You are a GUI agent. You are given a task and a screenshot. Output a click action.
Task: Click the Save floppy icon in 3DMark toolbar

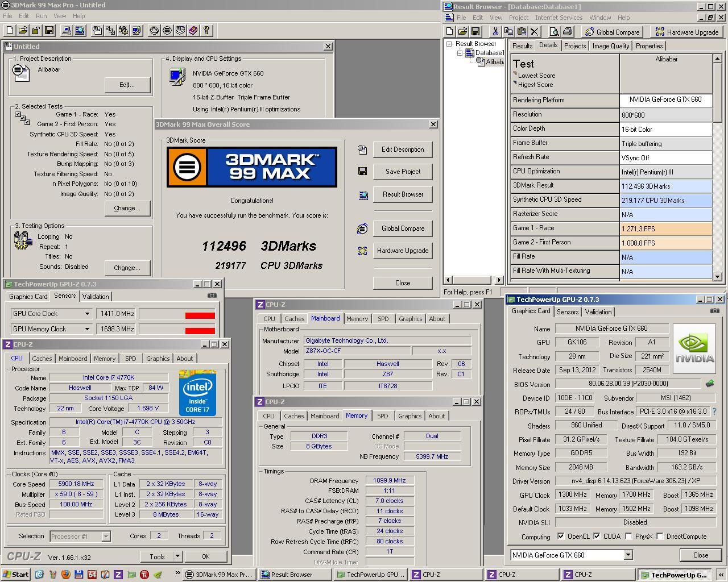pos(49,31)
